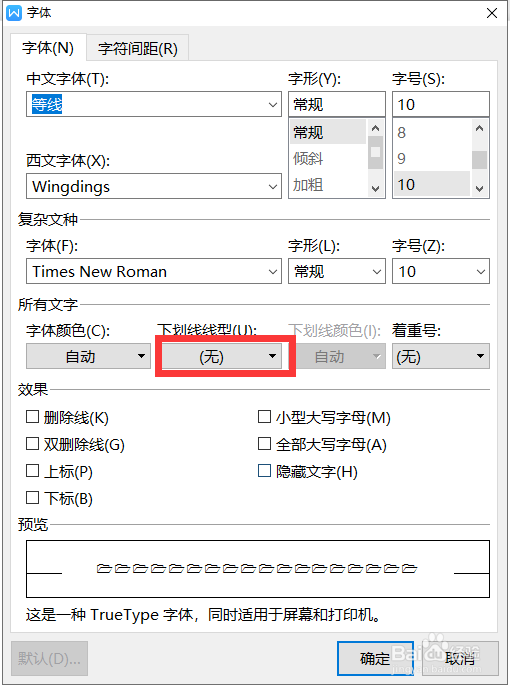Click the 取消 button
Screen dimensions: 510x687
tap(460, 659)
